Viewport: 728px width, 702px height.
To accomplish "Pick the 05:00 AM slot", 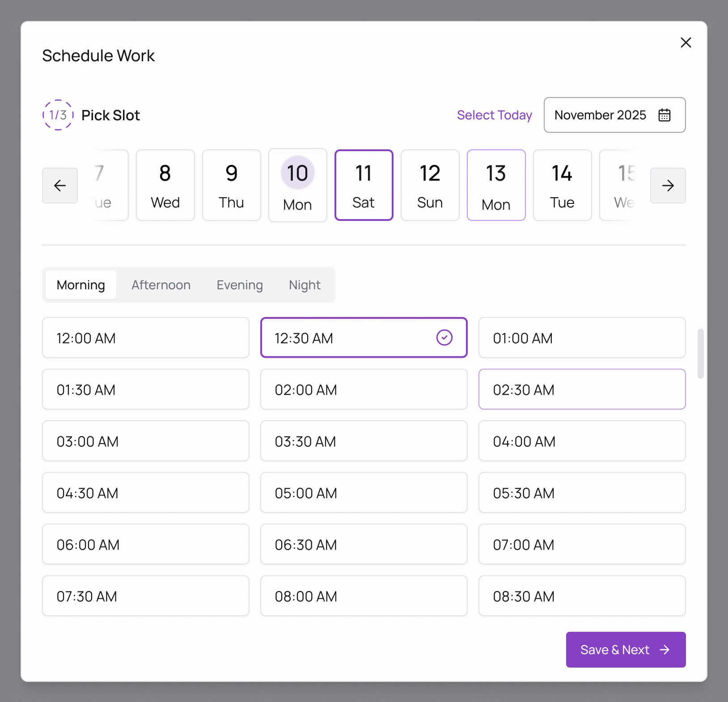I will pyautogui.click(x=364, y=493).
